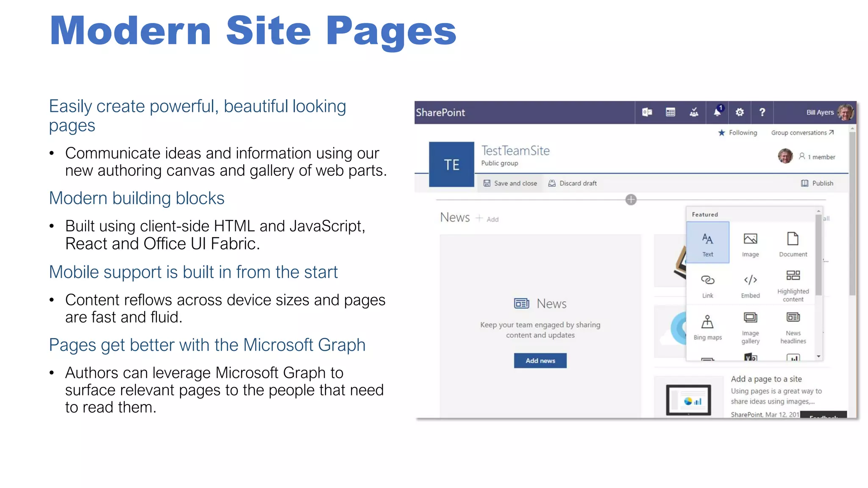
Task: Open the Help question mark icon
Action: [x=762, y=112]
